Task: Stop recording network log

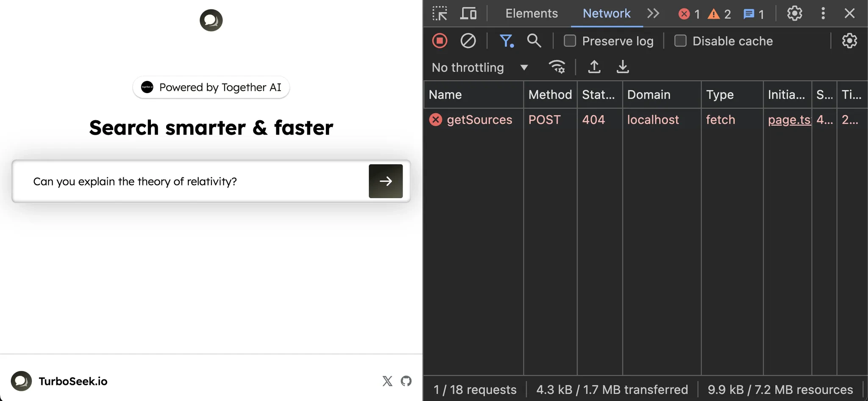Action: tap(440, 41)
